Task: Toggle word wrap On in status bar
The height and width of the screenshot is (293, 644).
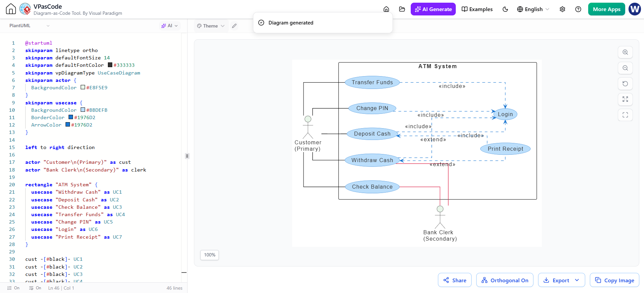Action: pyautogui.click(x=35, y=288)
